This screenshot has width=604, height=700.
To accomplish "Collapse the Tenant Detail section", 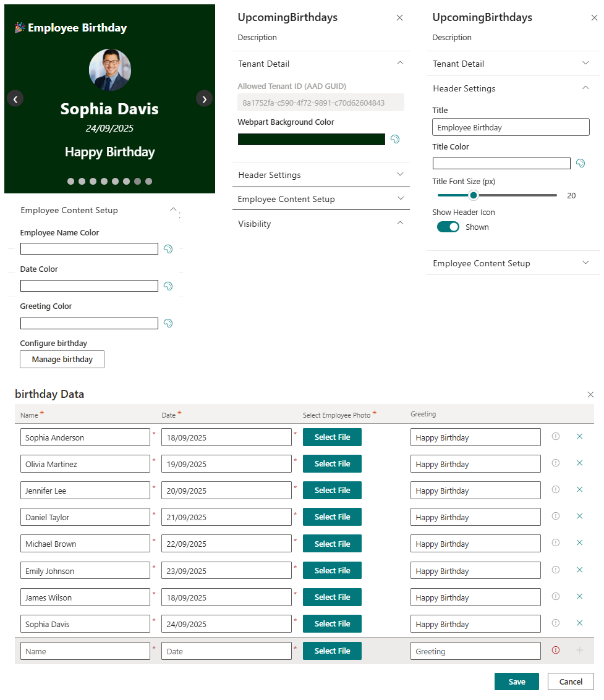I will [400, 64].
